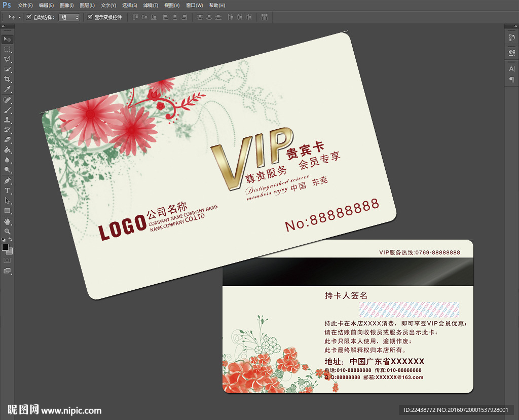Open the Type menu 文字(Y)
The height and width of the screenshot is (420, 519).
pos(108,5)
